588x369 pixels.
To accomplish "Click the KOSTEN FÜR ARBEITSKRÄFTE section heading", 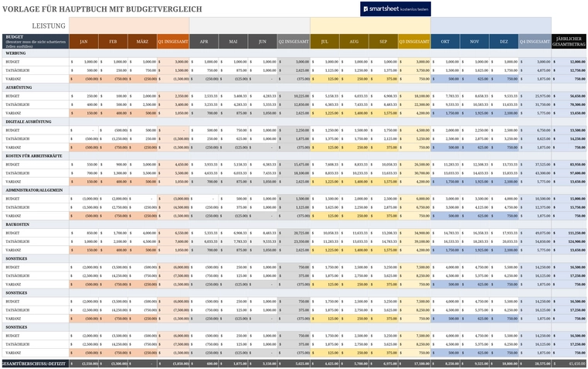I will pos(34,155).
